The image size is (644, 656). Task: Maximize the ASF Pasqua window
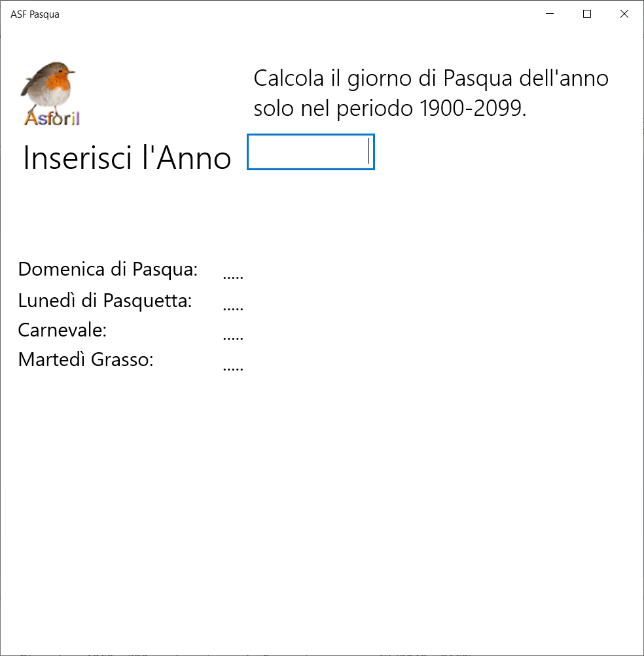[x=587, y=14]
